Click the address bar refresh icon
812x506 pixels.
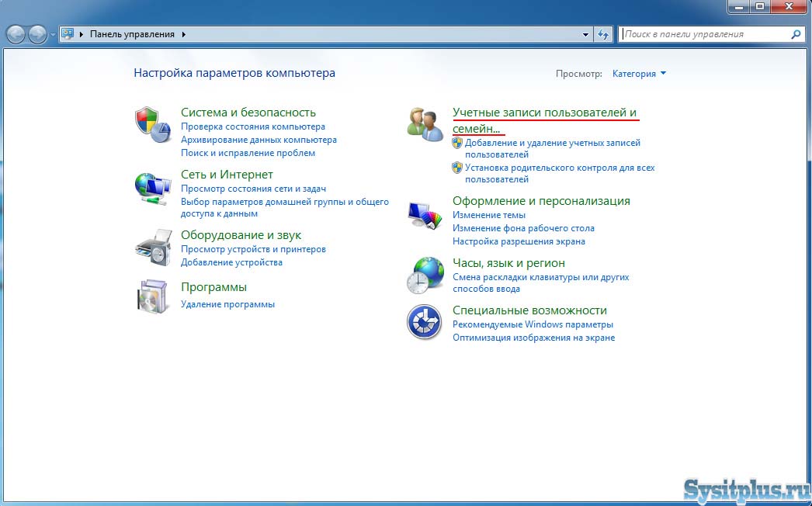(x=602, y=34)
